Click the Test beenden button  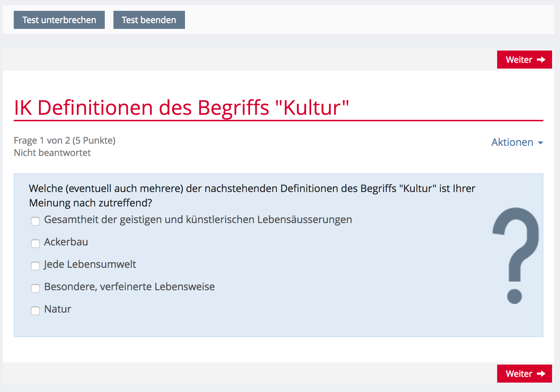click(149, 20)
